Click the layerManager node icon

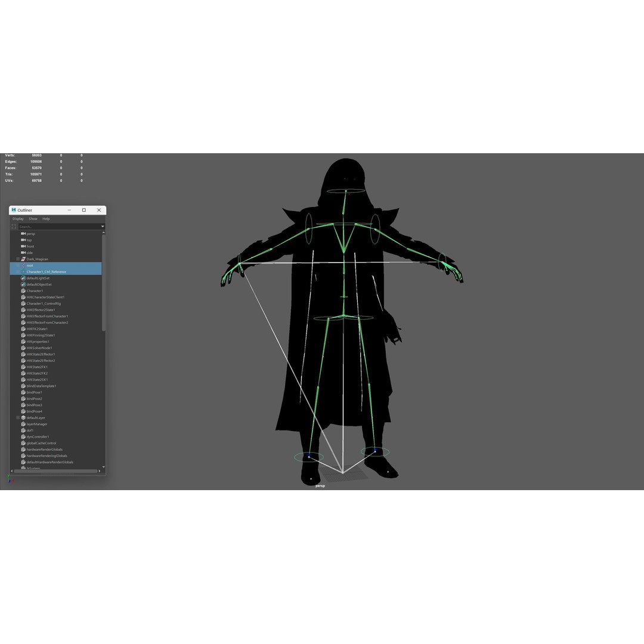(23, 424)
